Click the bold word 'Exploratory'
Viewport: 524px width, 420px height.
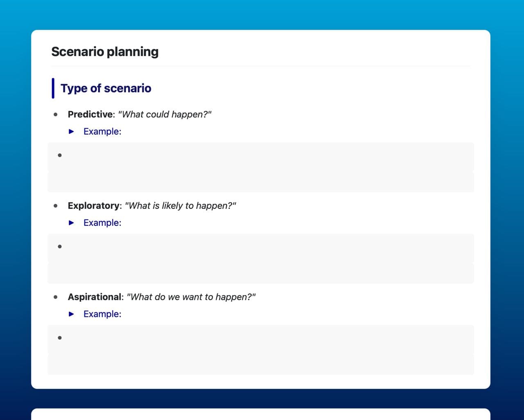[95, 206]
